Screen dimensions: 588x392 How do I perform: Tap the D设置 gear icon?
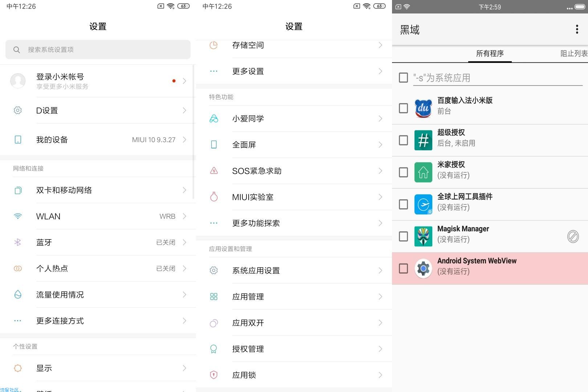17,110
